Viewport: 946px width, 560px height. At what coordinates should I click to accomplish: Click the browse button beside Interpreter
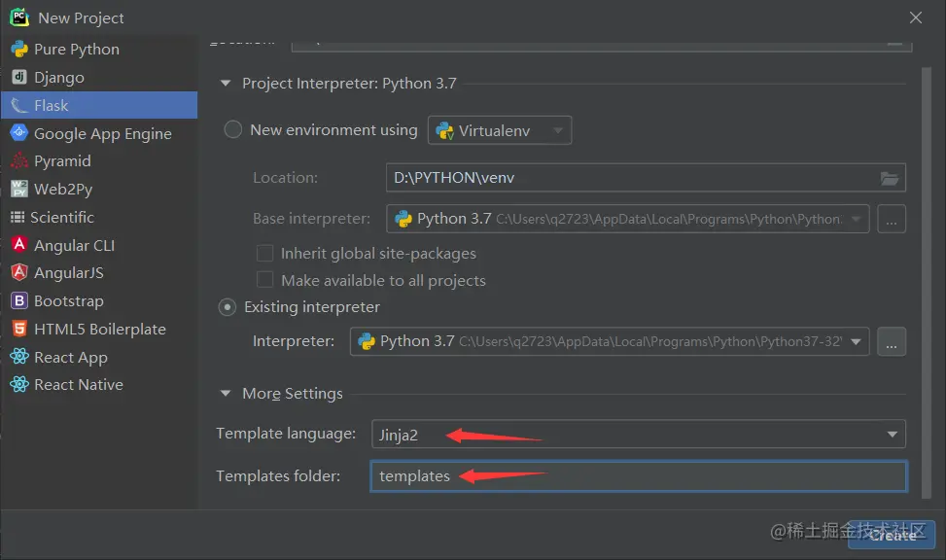click(x=892, y=341)
